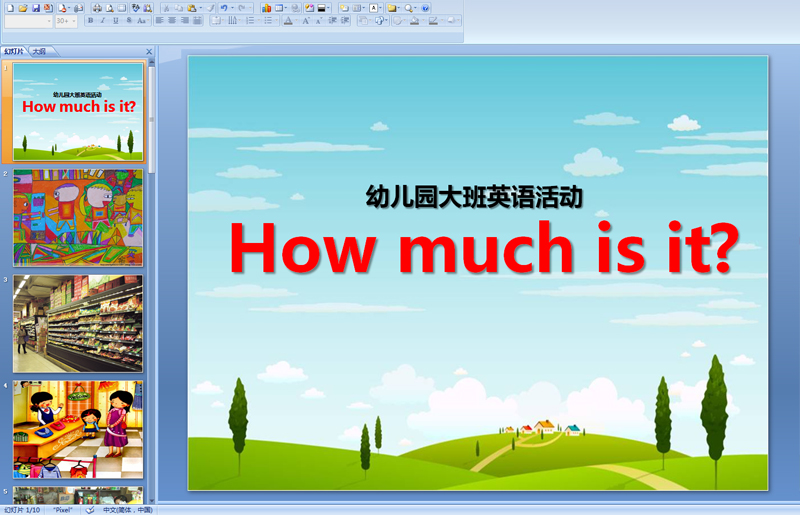The width and height of the screenshot is (800, 515).
Task: Open the line color pencil tool
Action: pyautogui.click(x=433, y=20)
